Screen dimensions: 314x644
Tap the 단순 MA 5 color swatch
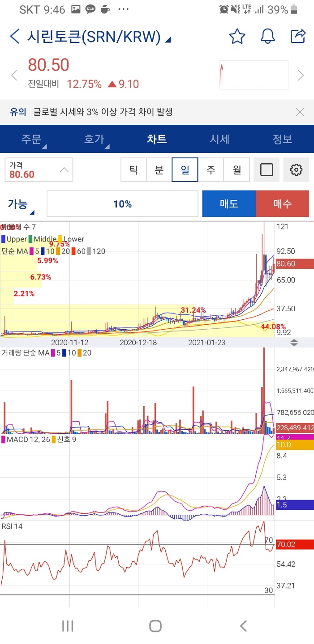click(x=32, y=251)
